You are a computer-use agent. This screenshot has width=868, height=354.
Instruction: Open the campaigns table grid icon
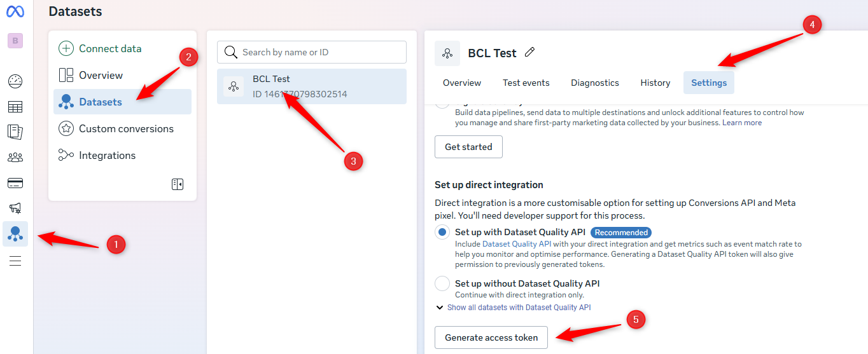tap(15, 107)
